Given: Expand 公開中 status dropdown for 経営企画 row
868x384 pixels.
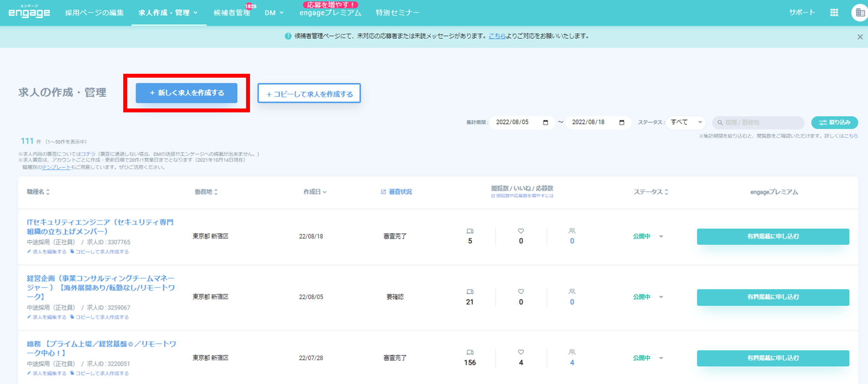Looking at the screenshot, I should 661,297.
